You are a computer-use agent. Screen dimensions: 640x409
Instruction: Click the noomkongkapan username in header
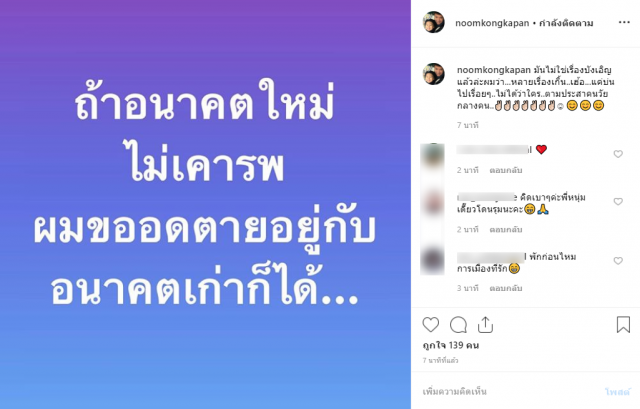[492, 23]
